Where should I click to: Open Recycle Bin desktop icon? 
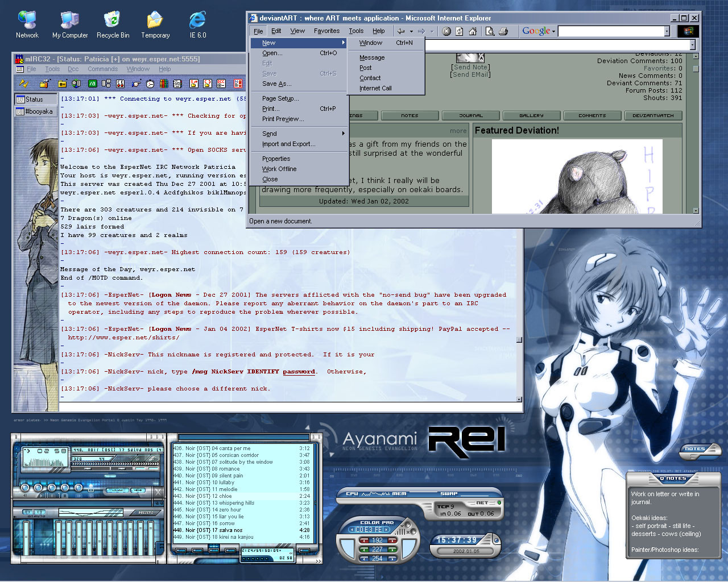point(113,24)
